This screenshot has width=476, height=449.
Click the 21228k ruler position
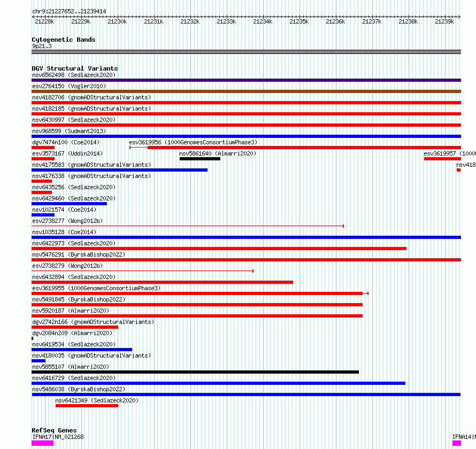point(44,21)
